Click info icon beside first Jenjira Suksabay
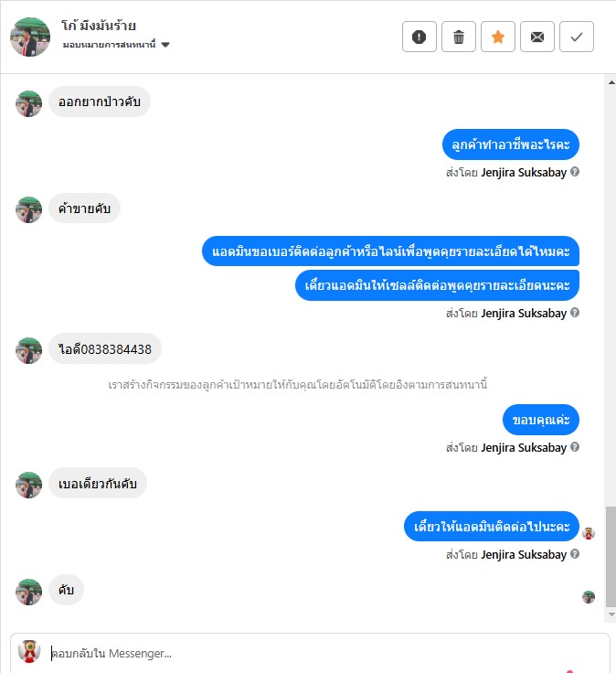The height and width of the screenshot is (673, 616). click(x=575, y=172)
